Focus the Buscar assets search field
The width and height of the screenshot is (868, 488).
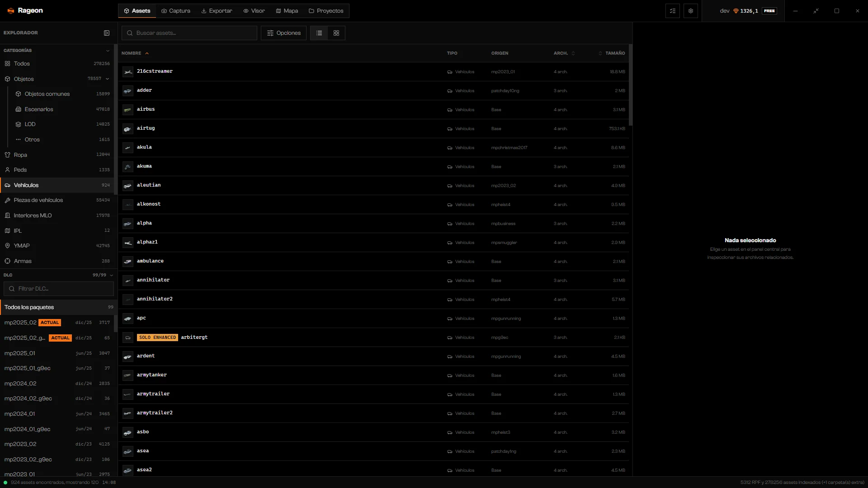click(x=189, y=33)
